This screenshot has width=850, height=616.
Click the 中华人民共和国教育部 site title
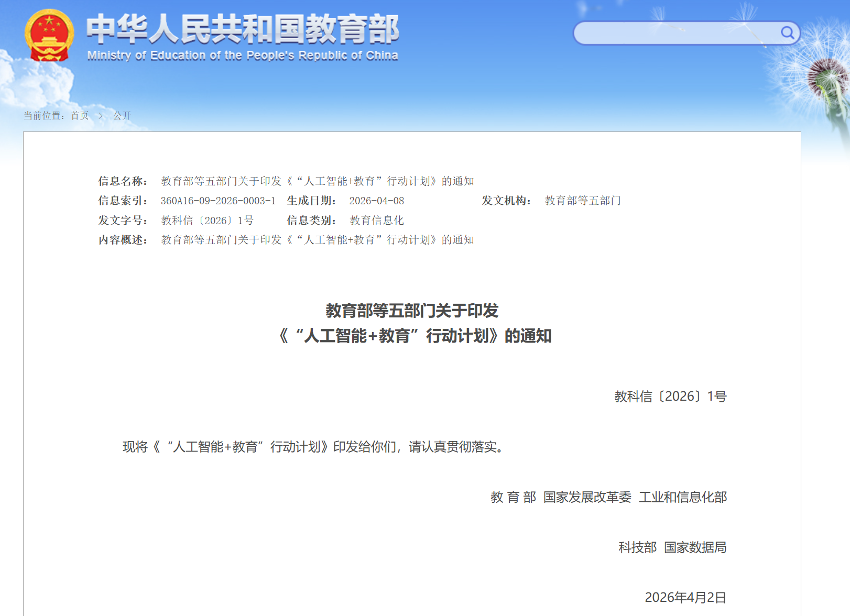click(243, 29)
